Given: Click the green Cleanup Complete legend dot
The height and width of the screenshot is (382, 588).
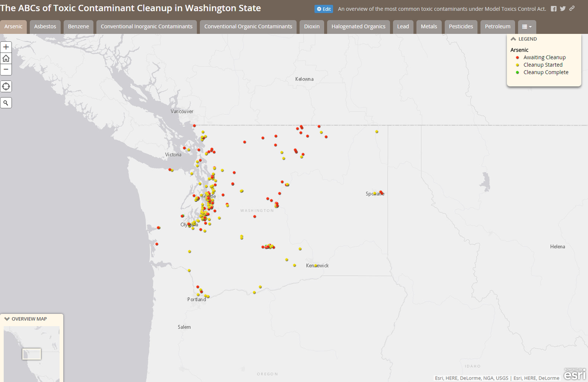Looking at the screenshot, I should 517,72.
